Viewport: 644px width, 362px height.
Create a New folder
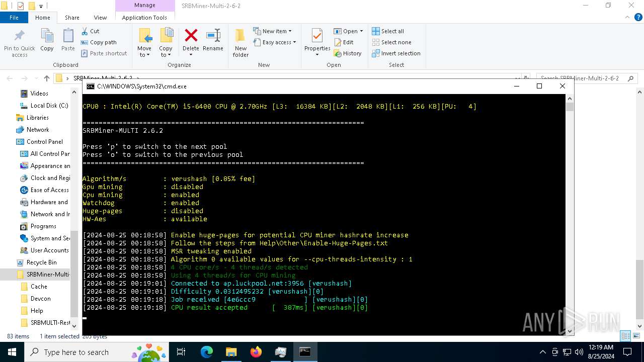240,43
